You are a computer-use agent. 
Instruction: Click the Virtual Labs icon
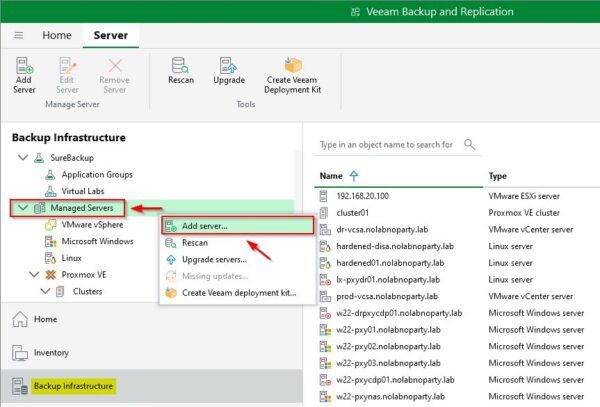pos(50,191)
